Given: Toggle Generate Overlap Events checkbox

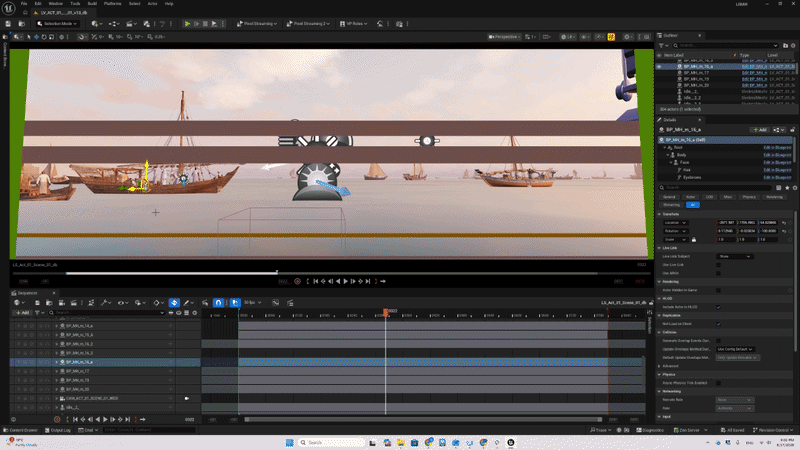Looking at the screenshot, I should click(718, 340).
